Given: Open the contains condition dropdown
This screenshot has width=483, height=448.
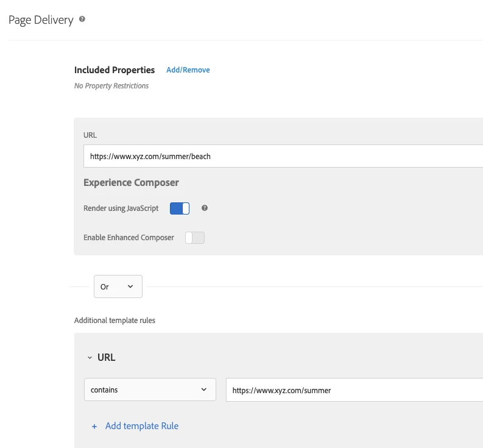Looking at the screenshot, I should (x=150, y=390).
